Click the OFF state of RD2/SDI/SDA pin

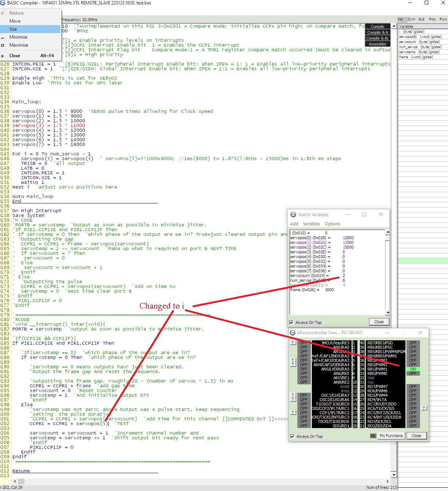tap(413, 426)
